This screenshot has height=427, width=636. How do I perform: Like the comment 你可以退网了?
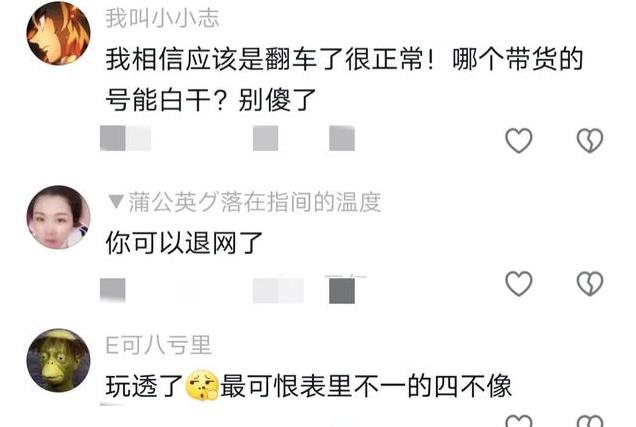pos(519,283)
